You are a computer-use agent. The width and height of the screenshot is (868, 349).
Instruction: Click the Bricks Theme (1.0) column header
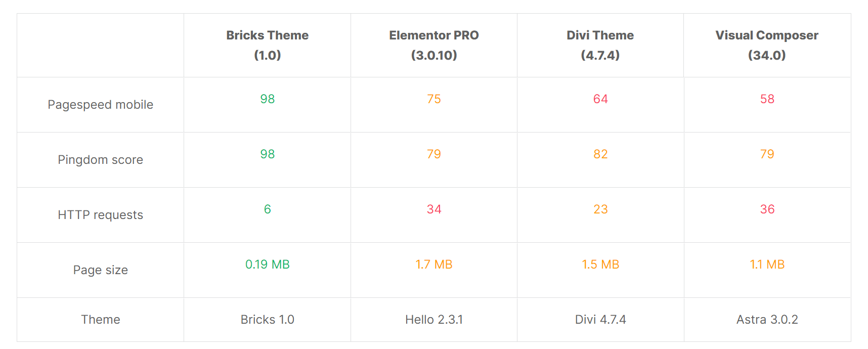point(267,45)
